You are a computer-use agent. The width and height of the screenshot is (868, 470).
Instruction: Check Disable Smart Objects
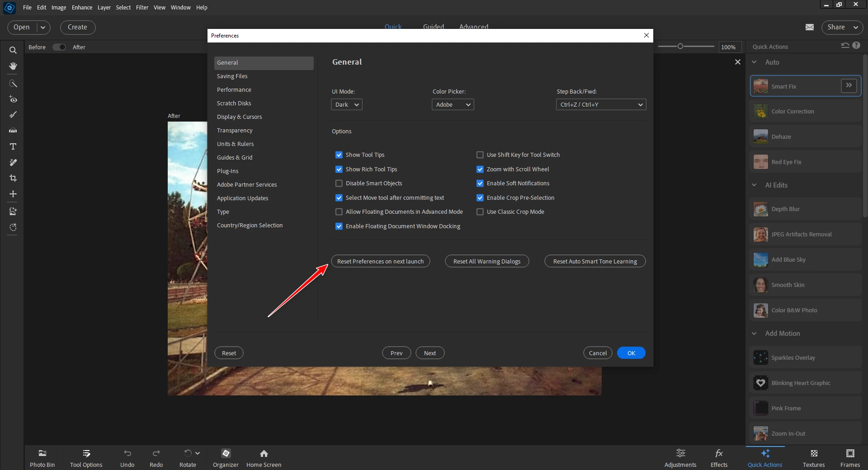tap(339, 183)
